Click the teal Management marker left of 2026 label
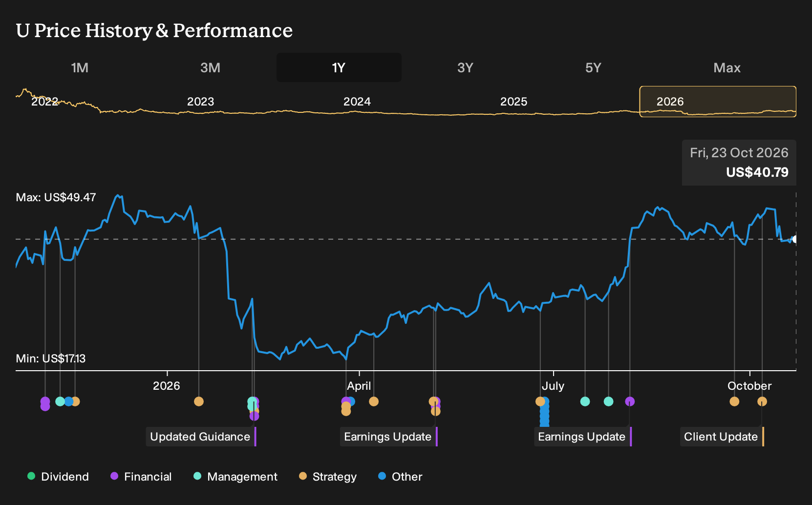Screen dimensions: 812x505 tap(60, 401)
